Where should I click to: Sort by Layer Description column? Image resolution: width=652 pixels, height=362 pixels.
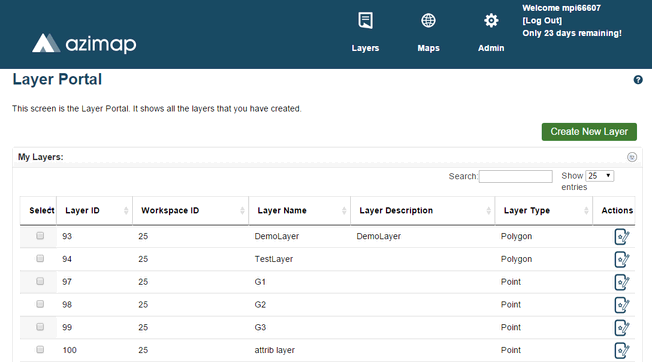tap(422, 211)
